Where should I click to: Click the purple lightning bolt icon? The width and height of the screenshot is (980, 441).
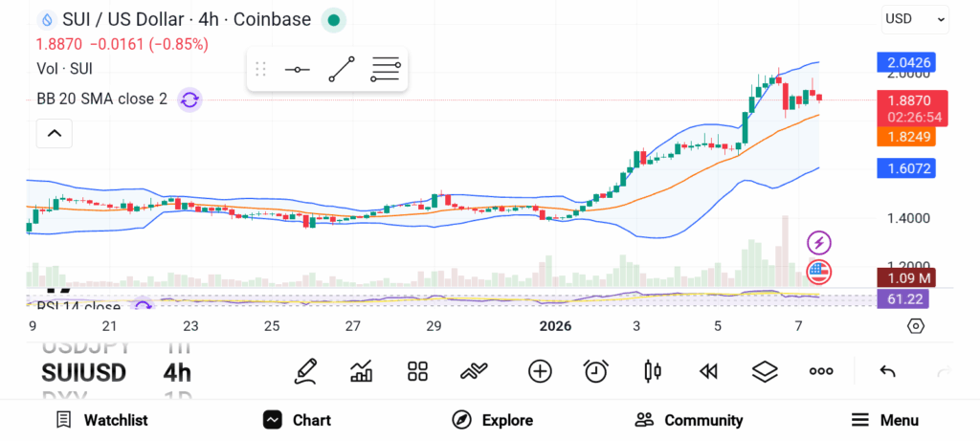click(x=819, y=242)
